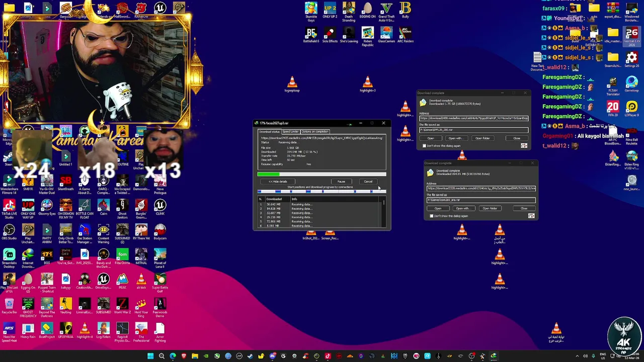Open taskbar Search magnifier icon
Screen dimensions: 644x362
point(162,356)
